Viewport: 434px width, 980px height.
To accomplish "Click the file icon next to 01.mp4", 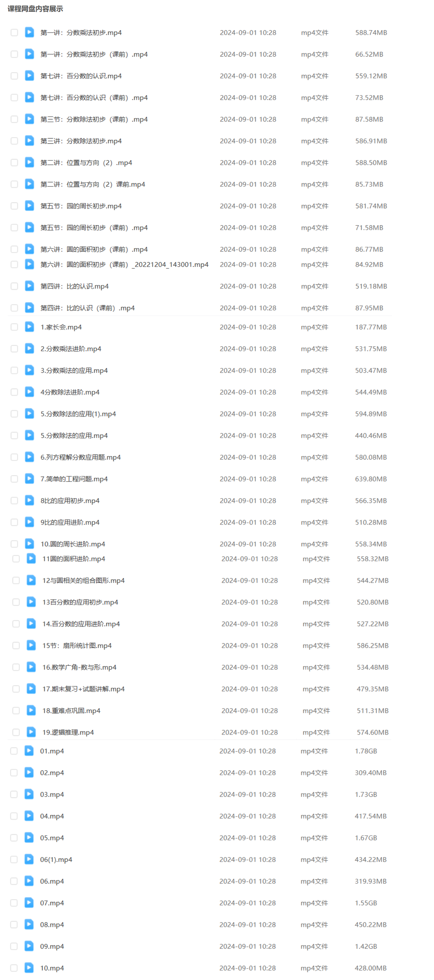I will tap(29, 751).
